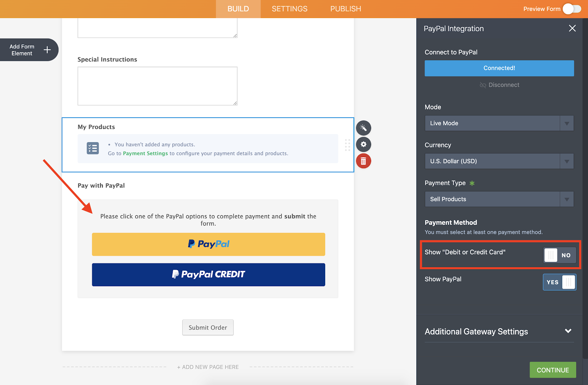This screenshot has height=385, width=588.
Task: Click the Add Form Element button
Action: (x=29, y=50)
